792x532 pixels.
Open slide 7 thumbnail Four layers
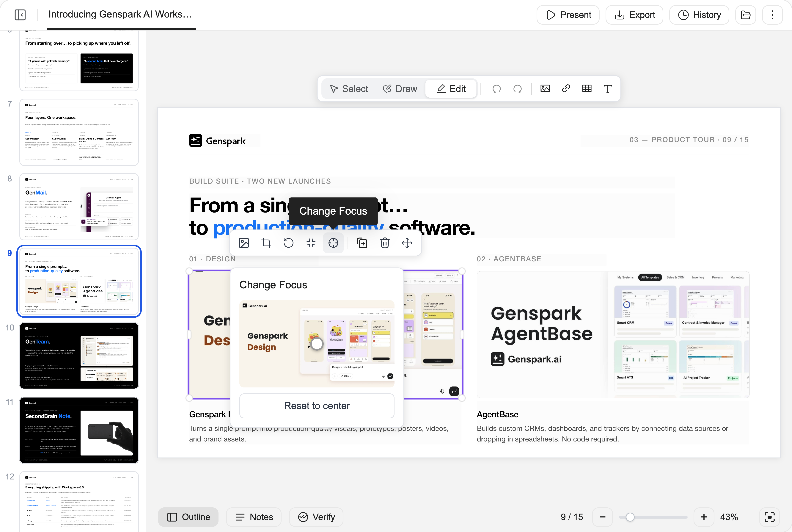pos(79,132)
